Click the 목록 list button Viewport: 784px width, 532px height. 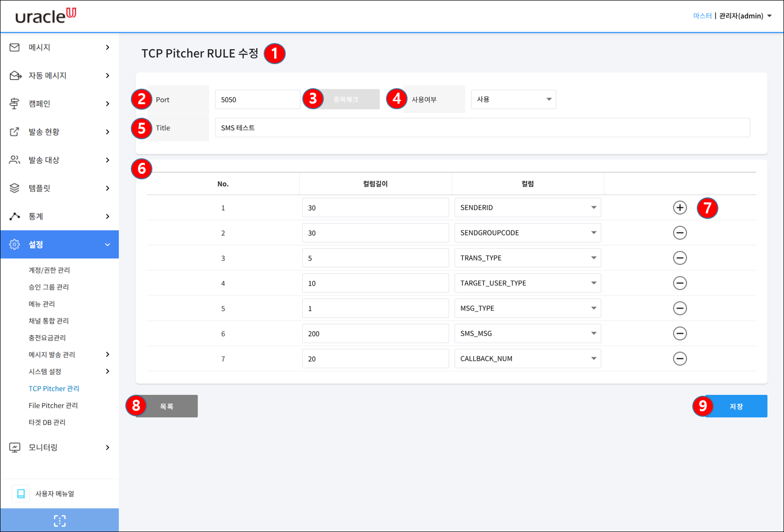pos(166,406)
